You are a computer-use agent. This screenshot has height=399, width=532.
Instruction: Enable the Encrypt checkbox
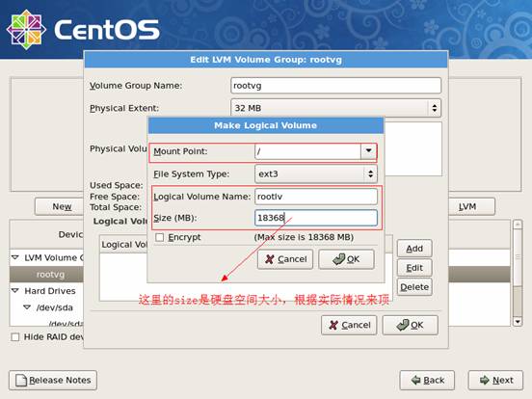[x=159, y=237]
